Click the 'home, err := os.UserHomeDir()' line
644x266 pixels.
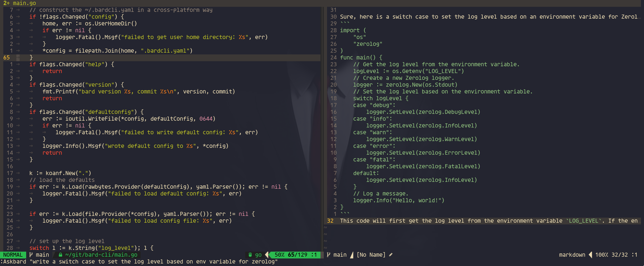coord(90,23)
